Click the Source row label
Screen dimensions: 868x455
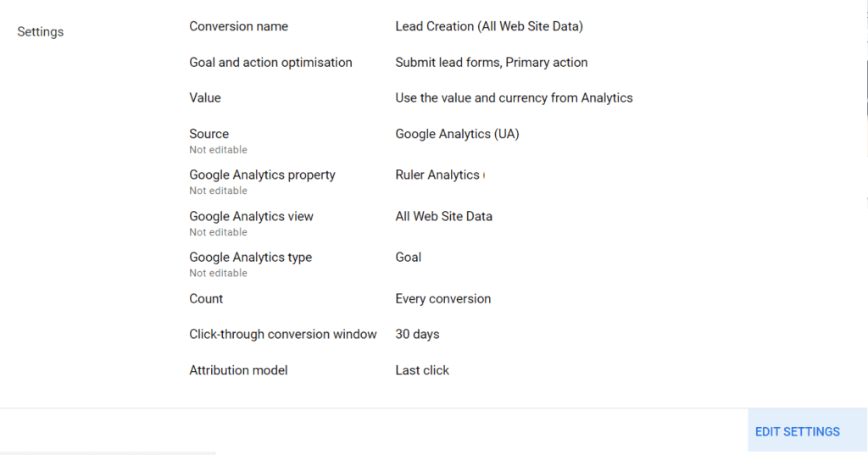[209, 134]
